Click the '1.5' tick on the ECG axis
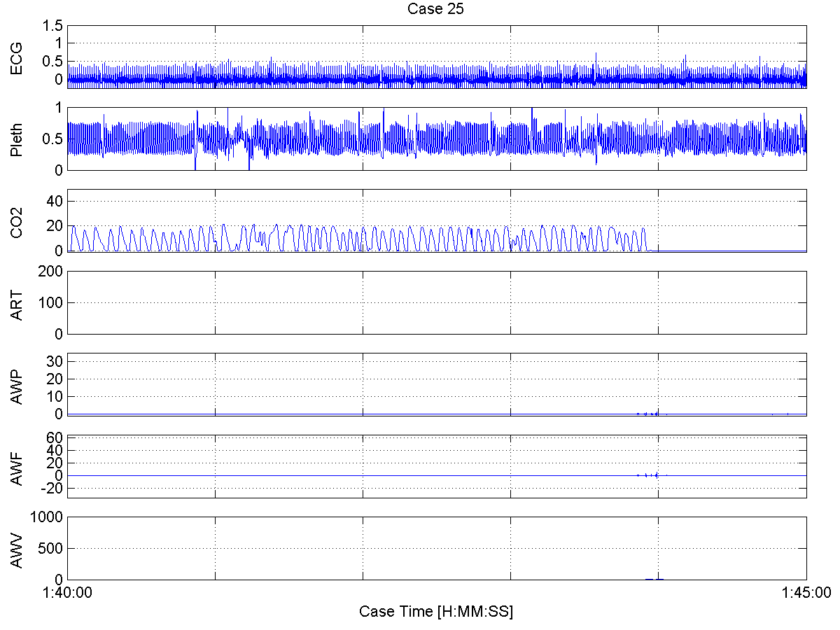 tap(54, 26)
